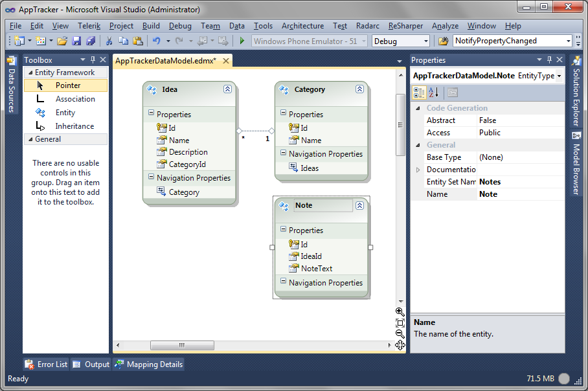Viewport: 588px width, 391px height.
Task: Open the Windows Phone Emulator target dropdown
Action: [x=364, y=41]
